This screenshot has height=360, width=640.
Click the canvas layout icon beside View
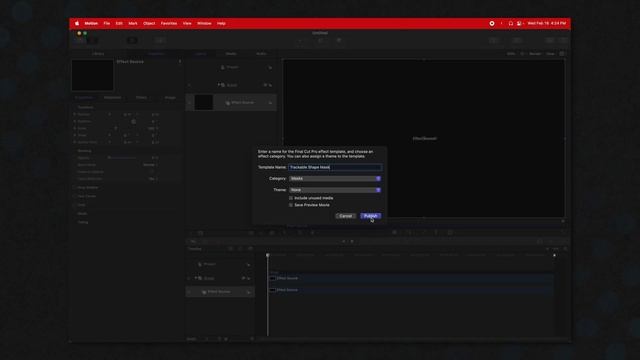click(x=562, y=53)
